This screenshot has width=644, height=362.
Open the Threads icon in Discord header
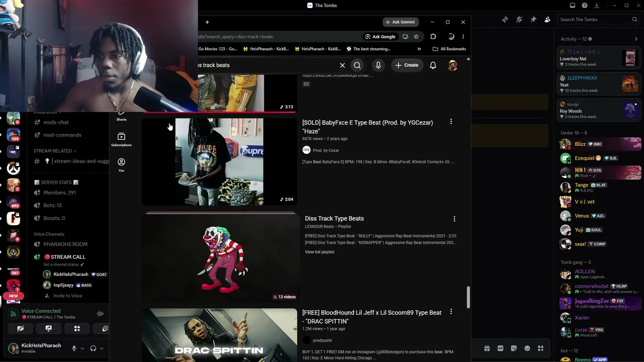[505, 20]
